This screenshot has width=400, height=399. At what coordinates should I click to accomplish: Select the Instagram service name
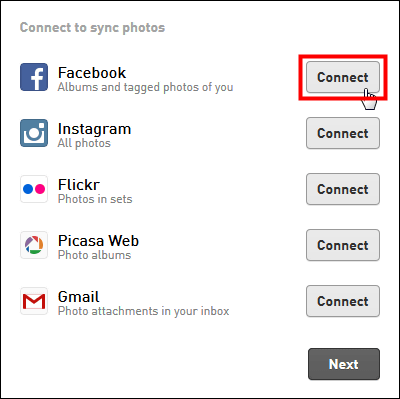coord(94,129)
